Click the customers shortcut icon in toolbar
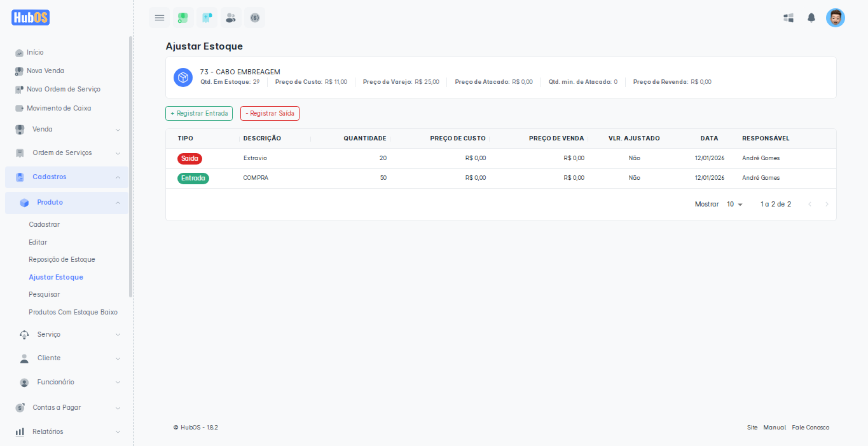Image resolution: width=868 pixels, height=446 pixels. [x=231, y=18]
